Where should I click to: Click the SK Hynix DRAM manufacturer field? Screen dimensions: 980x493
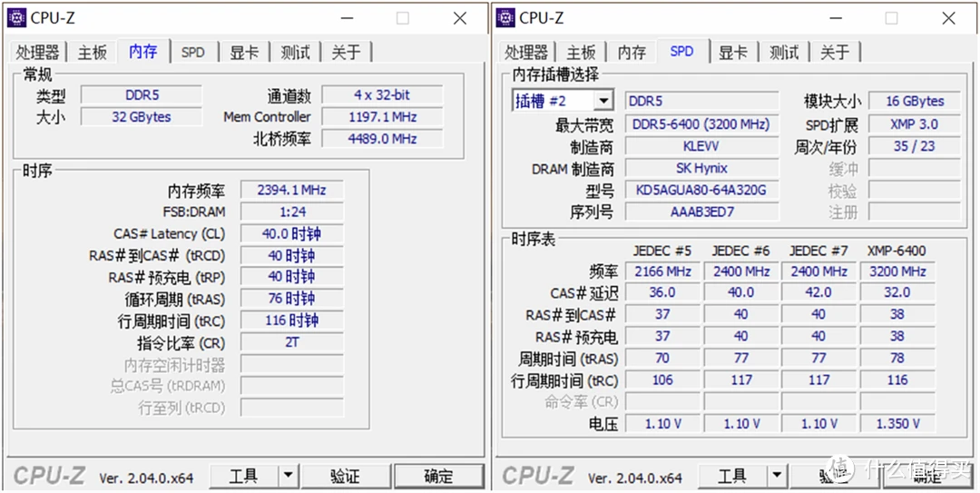[702, 168]
